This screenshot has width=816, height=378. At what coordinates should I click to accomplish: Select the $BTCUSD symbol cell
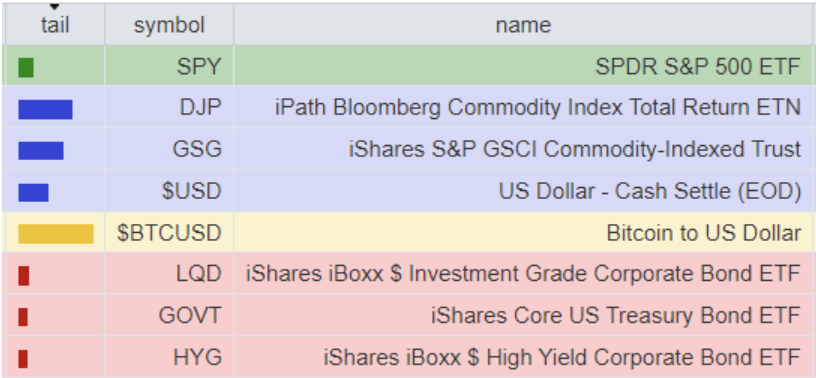pos(169,232)
